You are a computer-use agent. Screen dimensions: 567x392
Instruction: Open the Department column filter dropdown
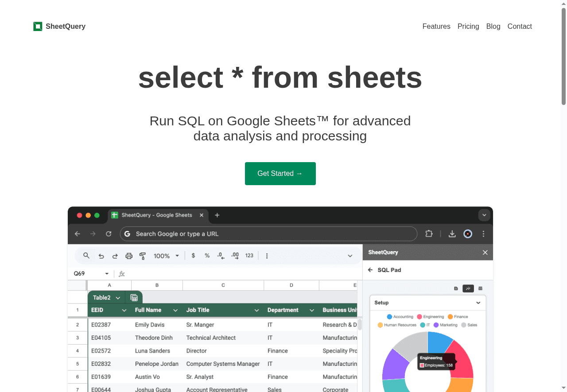point(312,310)
